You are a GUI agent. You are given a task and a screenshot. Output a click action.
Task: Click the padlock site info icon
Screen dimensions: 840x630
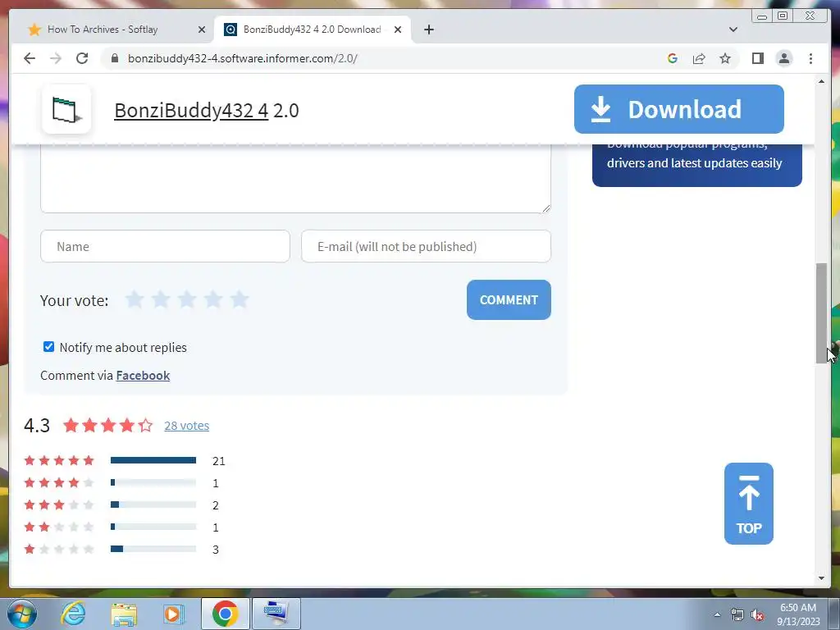(x=115, y=58)
